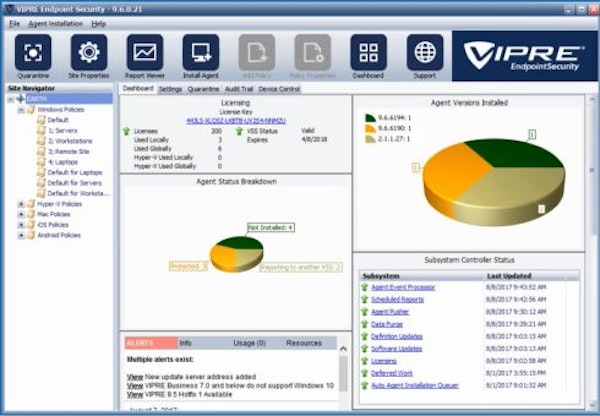Open Site Properties from the toolbar
600x416 pixels.
pos(89,52)
